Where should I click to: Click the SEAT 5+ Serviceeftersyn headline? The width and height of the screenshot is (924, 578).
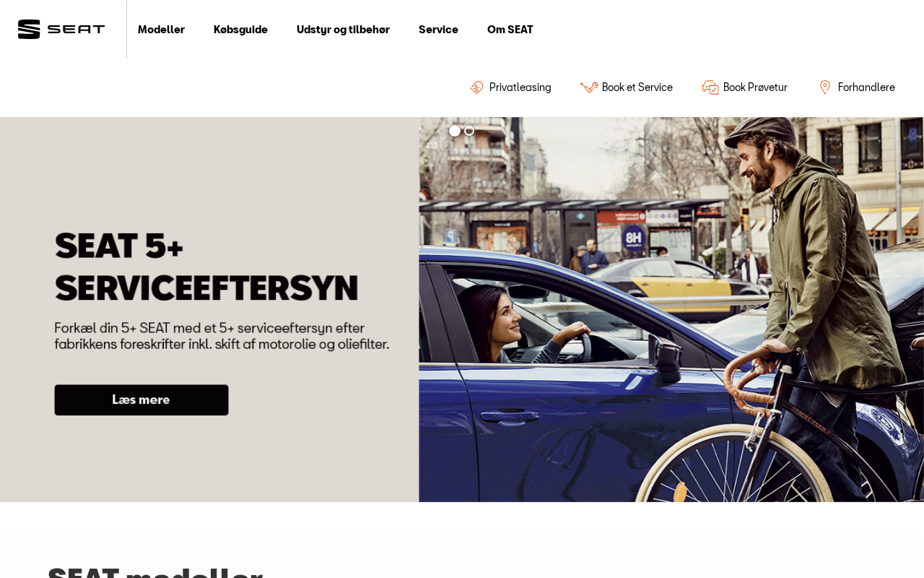coord(206,267)
